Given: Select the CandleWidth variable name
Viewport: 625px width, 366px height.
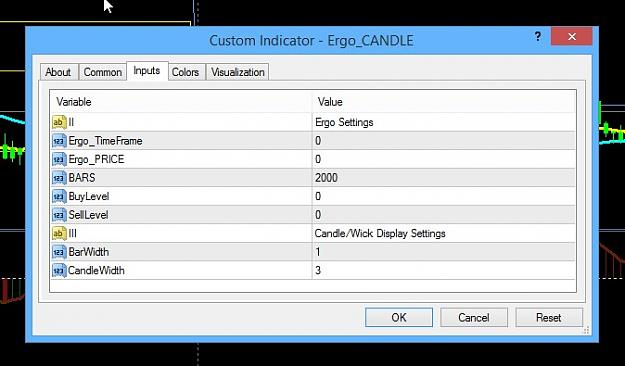Looking at the screenshot, I should point(96,270).
